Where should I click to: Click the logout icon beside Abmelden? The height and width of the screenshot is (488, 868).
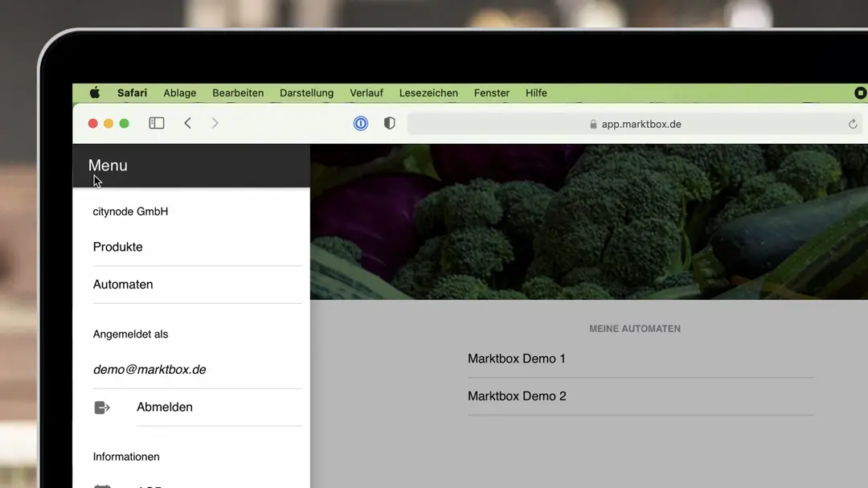point(102,408)
